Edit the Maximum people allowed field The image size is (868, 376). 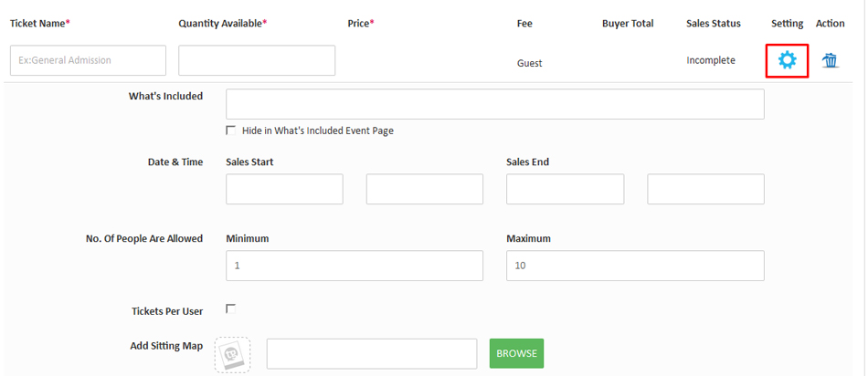coord(635,266)
